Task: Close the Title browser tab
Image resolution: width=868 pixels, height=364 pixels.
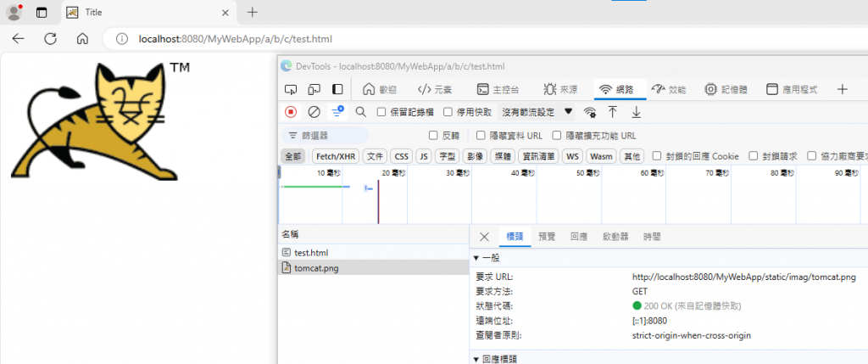Action: 225,12
